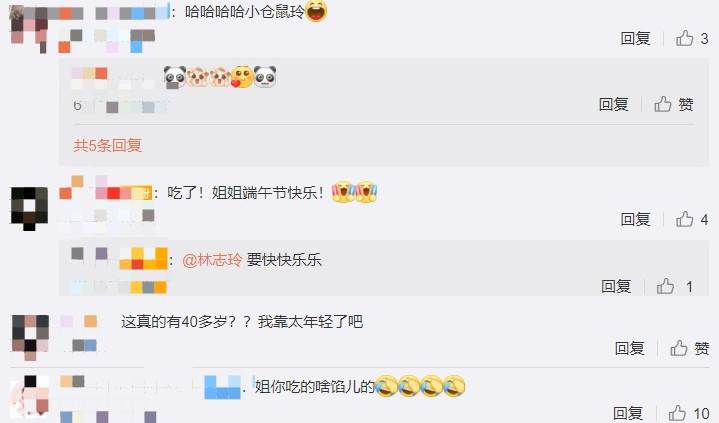This screenshot has width=719, height=423.
Task: Open the @林志玲 mention link
Action: (x=212, y=260)
